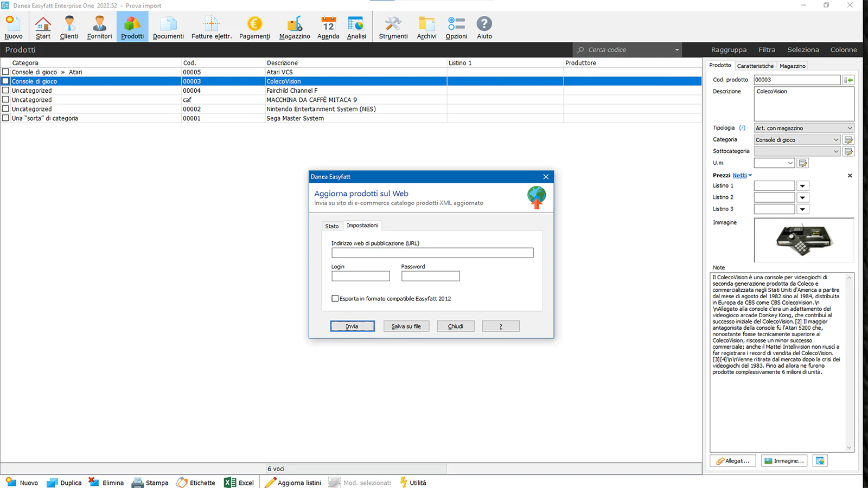868x488 pixels.
Task: Expand the Listino 1 price dropdown arrow
Action: 802,186
